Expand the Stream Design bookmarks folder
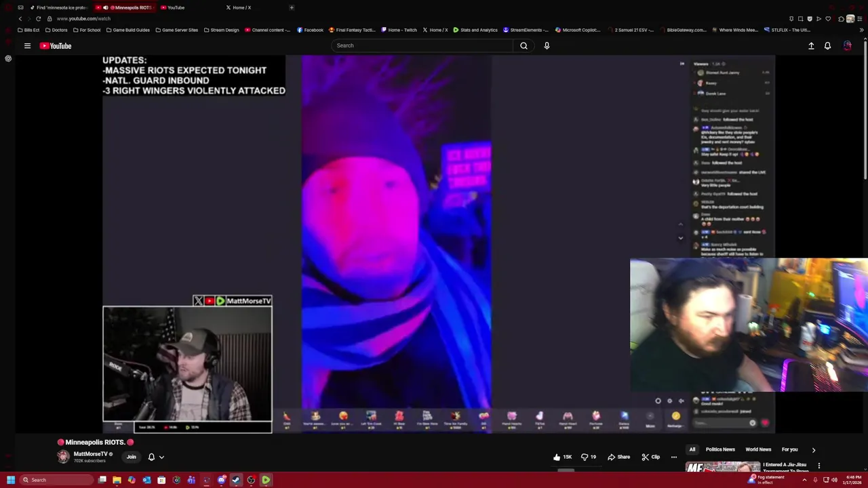Viewport: 868px width, 488px height. tap(221, 30)
